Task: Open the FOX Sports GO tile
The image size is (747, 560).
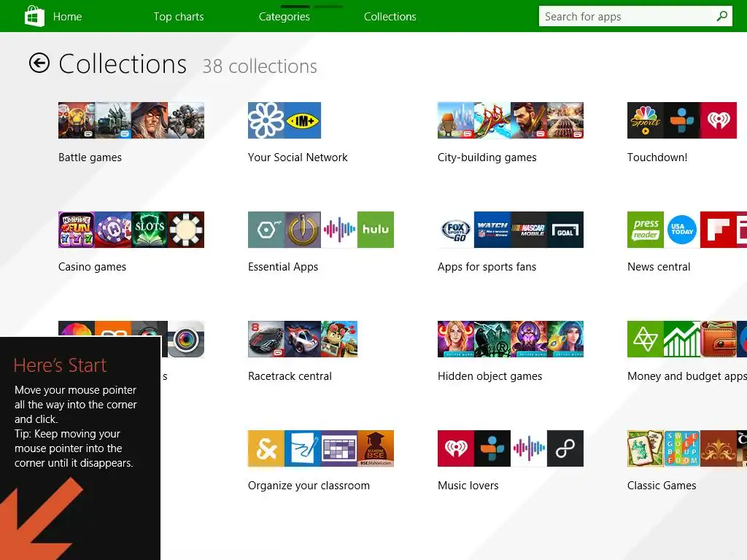Action: coord(456,230)
